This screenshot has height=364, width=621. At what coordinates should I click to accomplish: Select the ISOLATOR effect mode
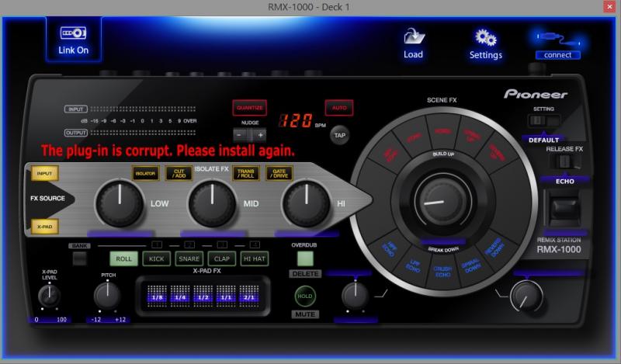(x=145, y=174)
